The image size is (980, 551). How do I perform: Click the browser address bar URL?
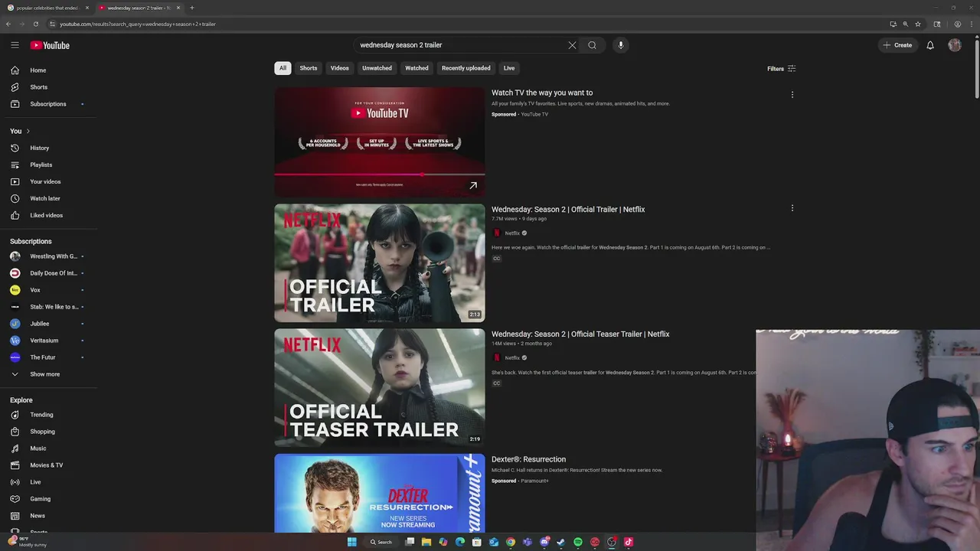138,24
